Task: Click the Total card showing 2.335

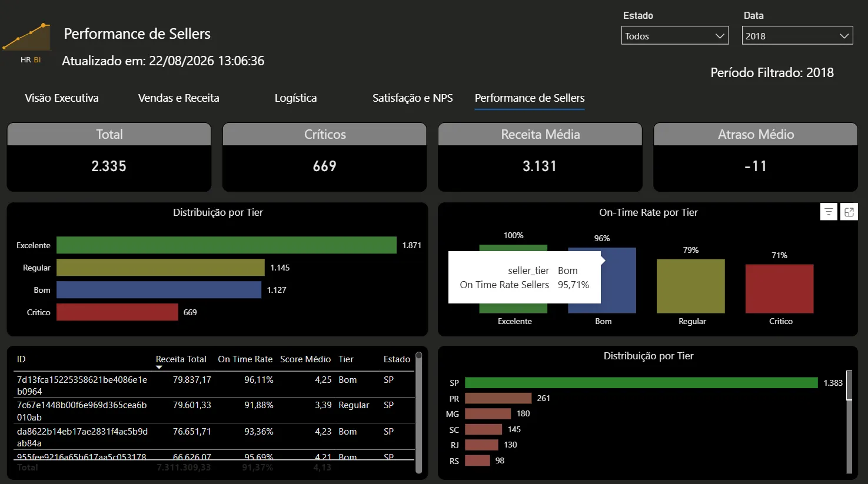Action: [109, 157]
